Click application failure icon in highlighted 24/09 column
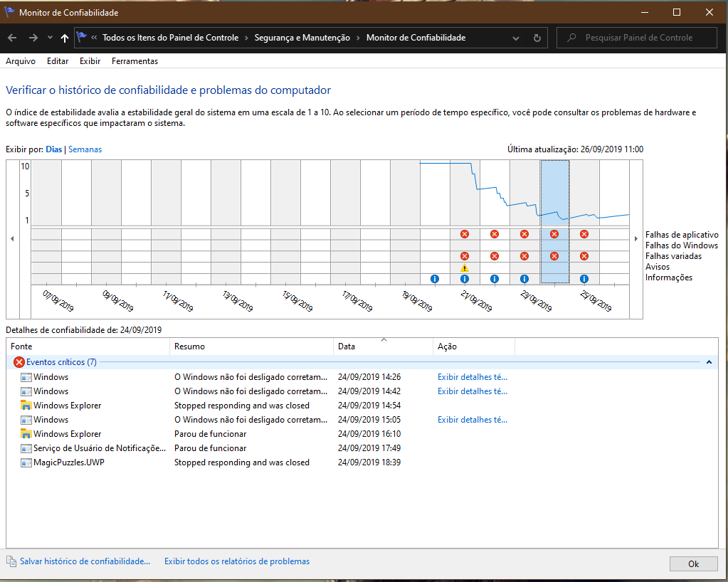 click(x=554, y=234)
